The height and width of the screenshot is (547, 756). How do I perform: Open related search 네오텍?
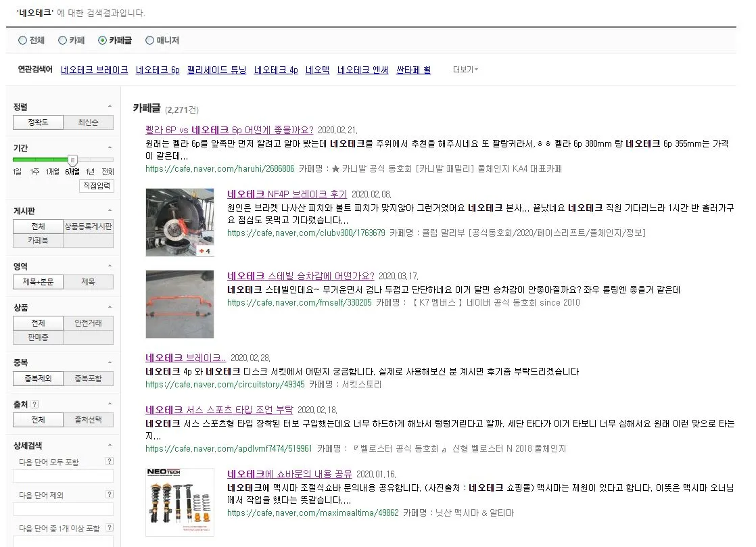tap(317, 70)
